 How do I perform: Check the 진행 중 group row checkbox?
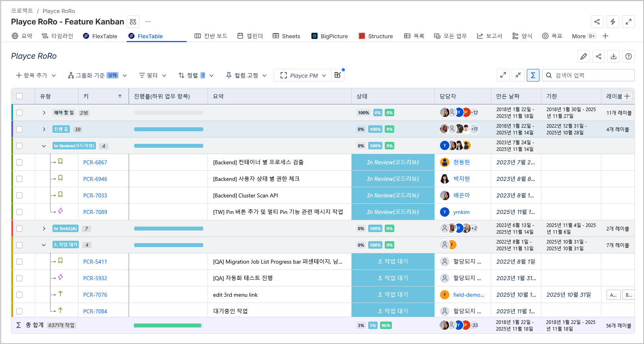pyautogui.click(x=19, y=129)
